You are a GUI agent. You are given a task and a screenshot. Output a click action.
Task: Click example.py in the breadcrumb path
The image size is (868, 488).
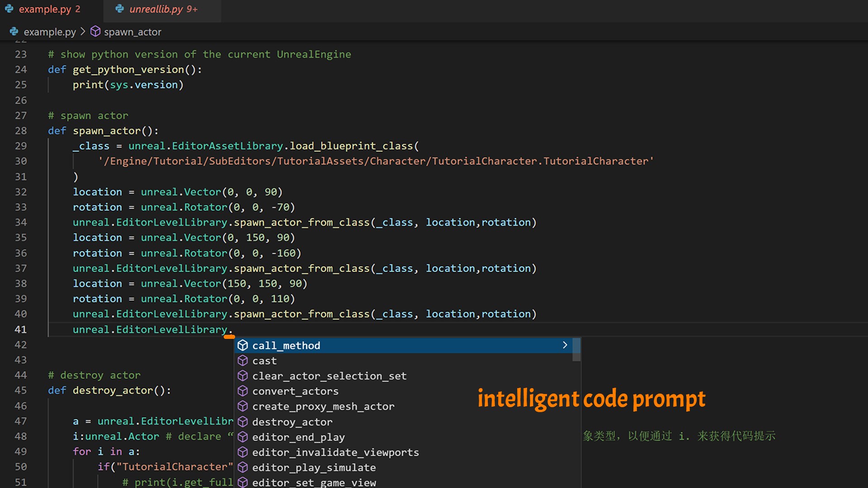point(50,32)
